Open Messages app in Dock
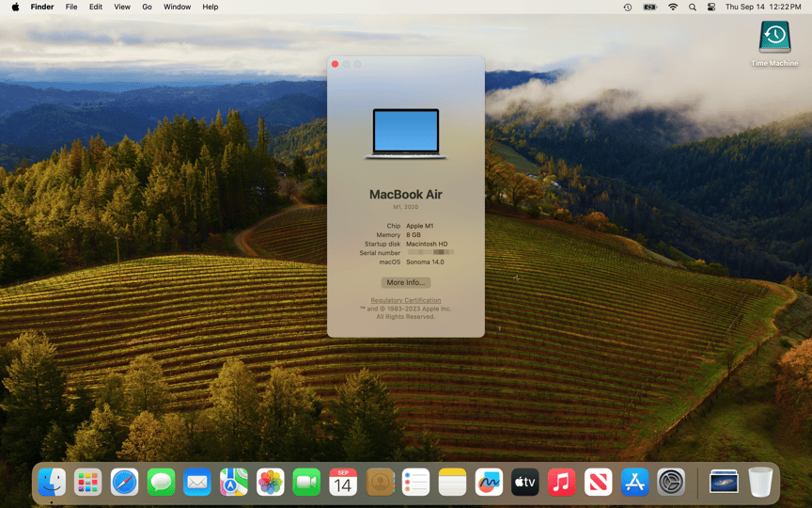Screen dimensions: 812x508 (x=161, y=482)
